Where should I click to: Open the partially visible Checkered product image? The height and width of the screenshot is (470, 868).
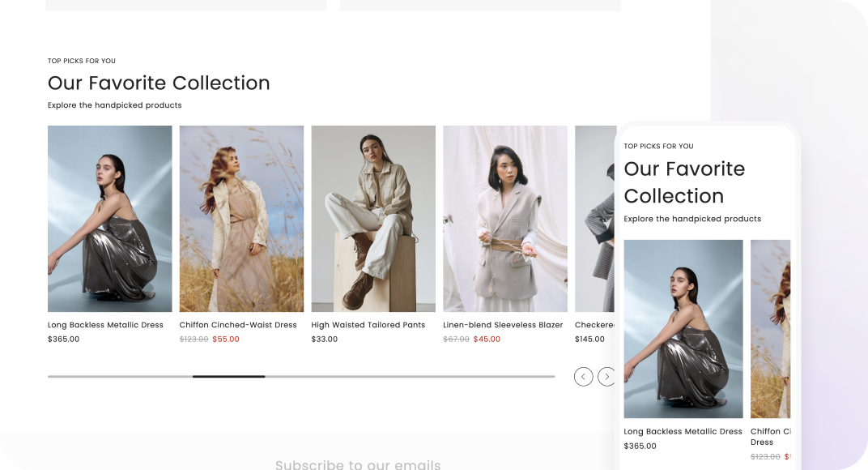[x=596, y=218]
